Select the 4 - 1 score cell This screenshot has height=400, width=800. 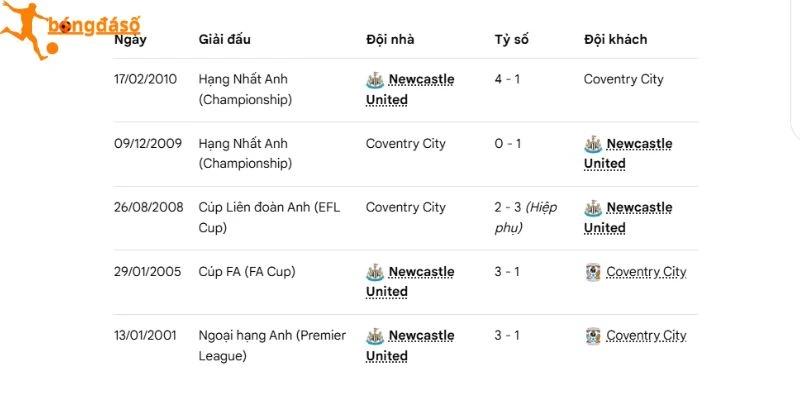coord(507,80)
